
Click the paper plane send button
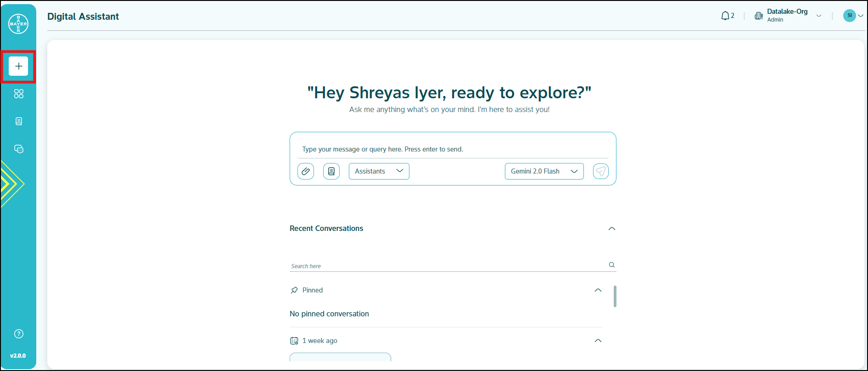(x=600, y=171)
